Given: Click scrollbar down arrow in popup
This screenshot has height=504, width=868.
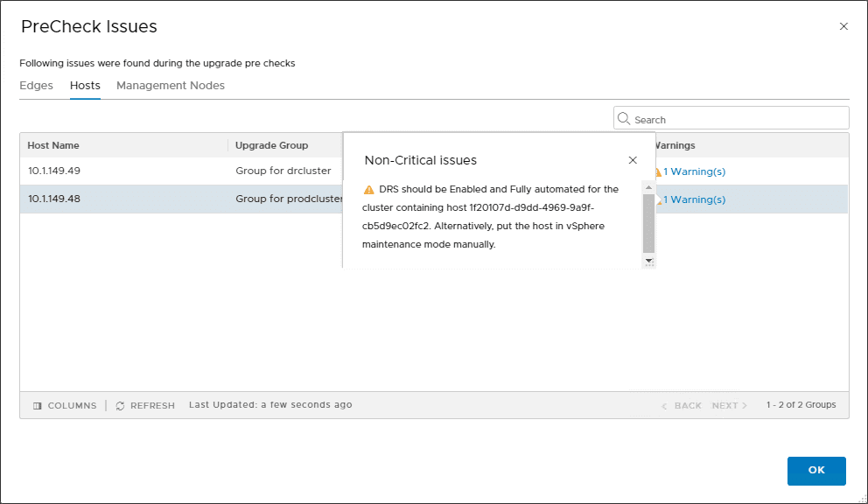Looking at the screenshot, I should coord(649,261).
